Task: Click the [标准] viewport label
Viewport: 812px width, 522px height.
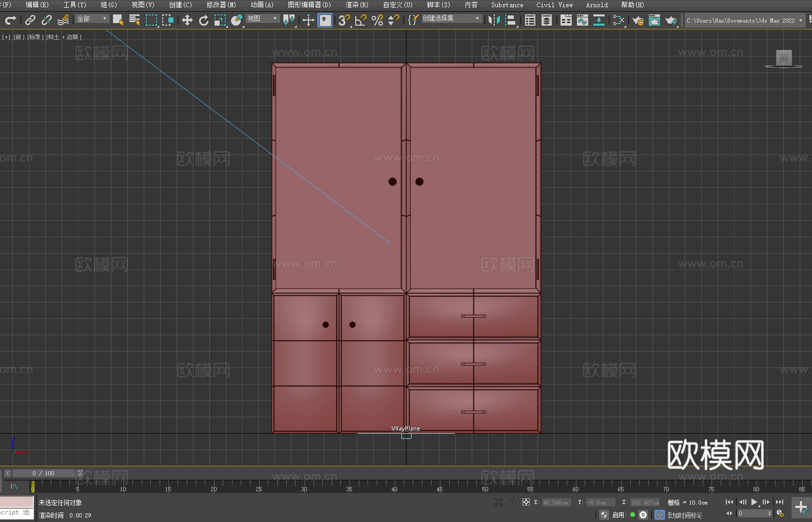Action: [35, 37]
